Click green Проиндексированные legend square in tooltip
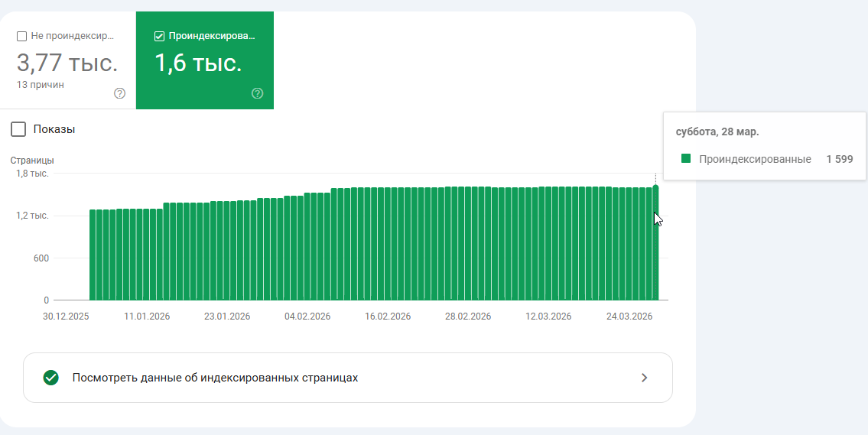This screenshot has width=868, height=435. 686,159
